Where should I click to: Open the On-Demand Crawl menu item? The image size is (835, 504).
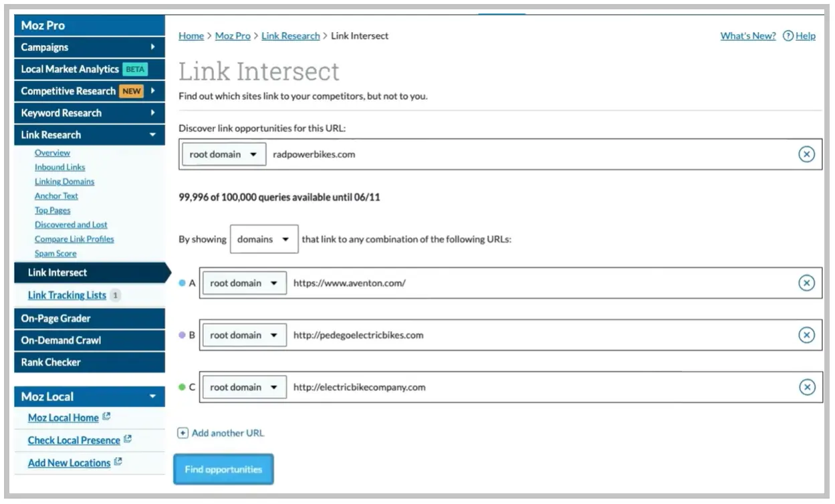[90, 340]
